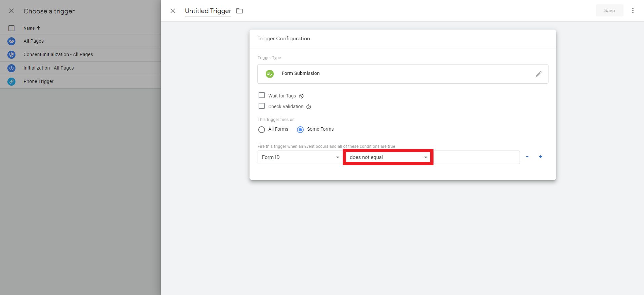
Task: Open the 'does not equal' operator dropdown
Action: pyautogui.click(x=388, y=157)
